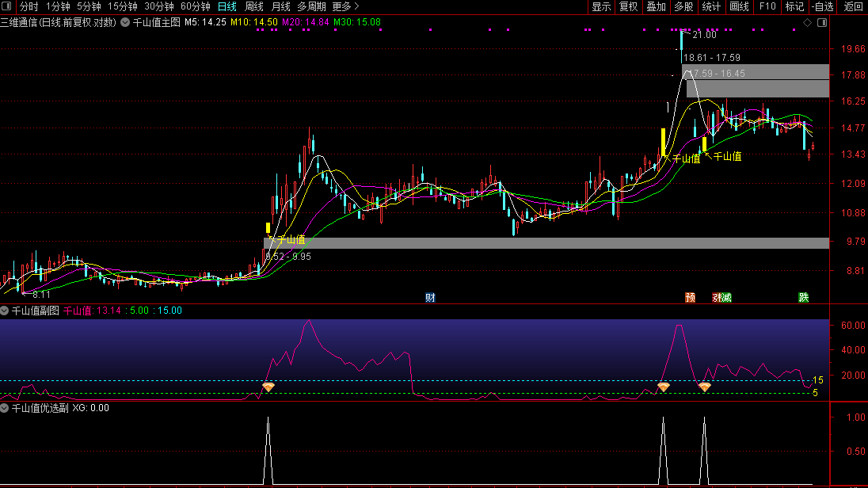Expand the 千山值优选副 indicator dropdown

(x=5, y=408)
